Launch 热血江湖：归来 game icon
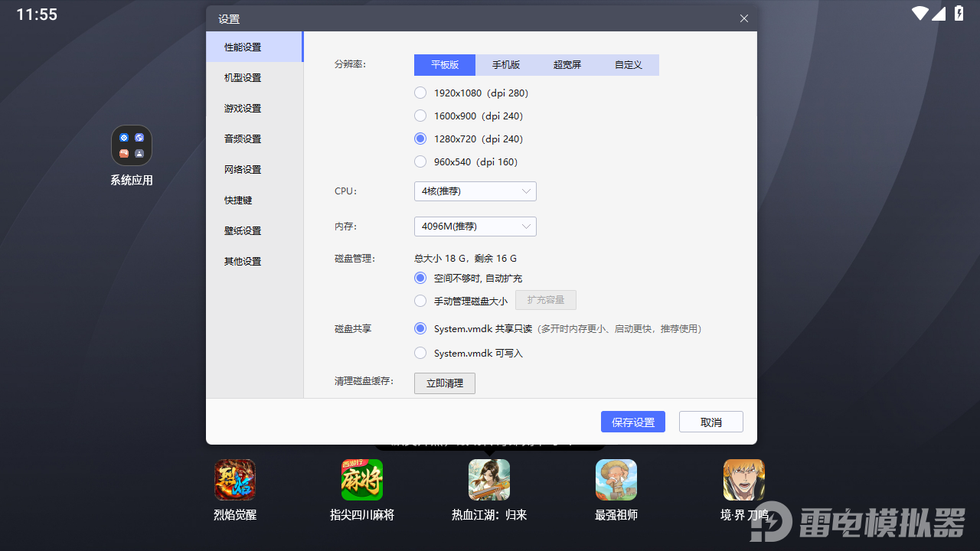Image resolution: width=980 pixels, height=551 pixels. tap(489, 480)
